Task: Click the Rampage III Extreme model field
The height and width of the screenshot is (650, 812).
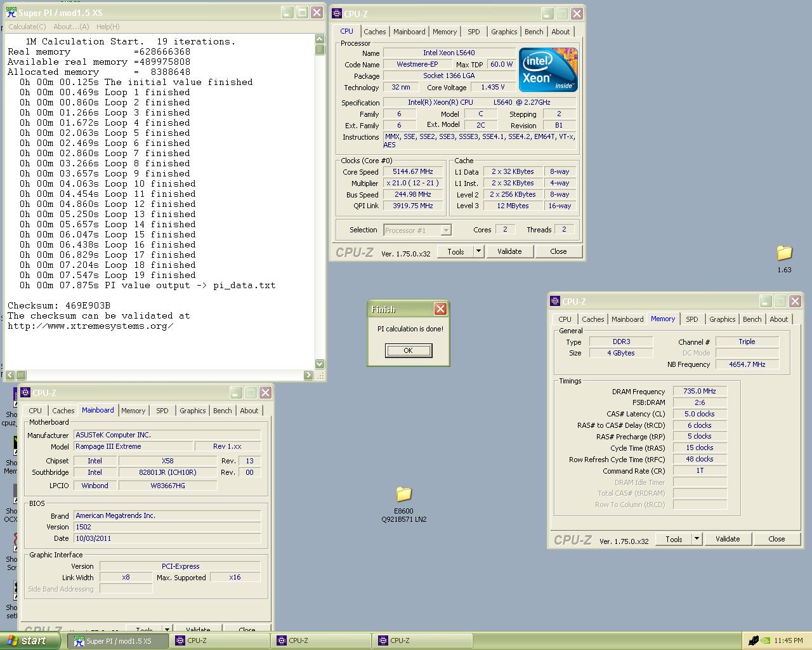Action: coord(133,446)
